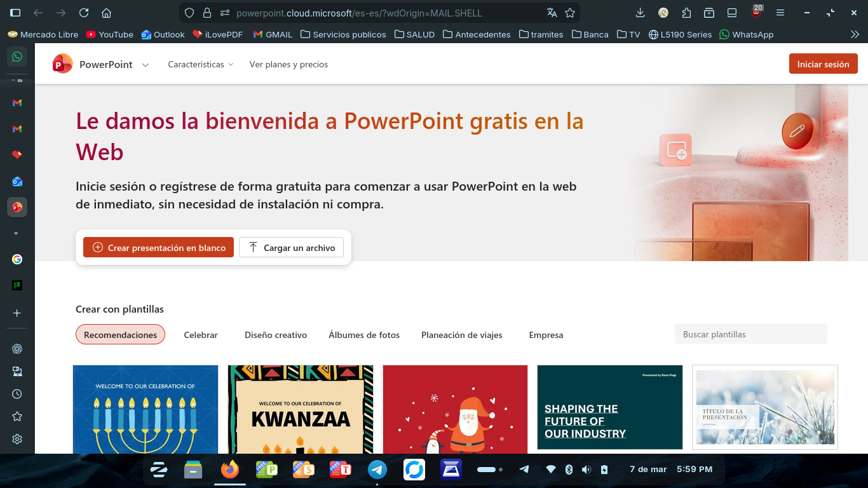Open the Outlook tab in sidebar
868x488 pixels.
[17, 182]
